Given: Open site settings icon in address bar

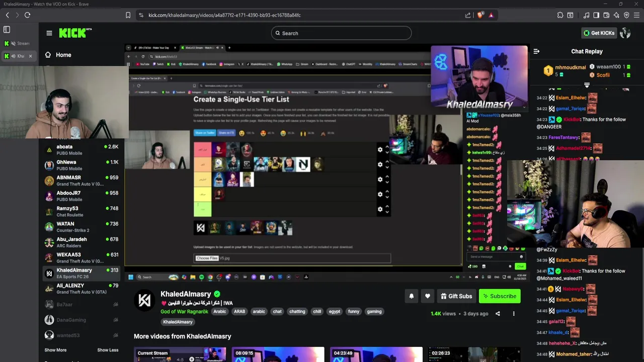Looking at the screenshot, I should [141, 15].
